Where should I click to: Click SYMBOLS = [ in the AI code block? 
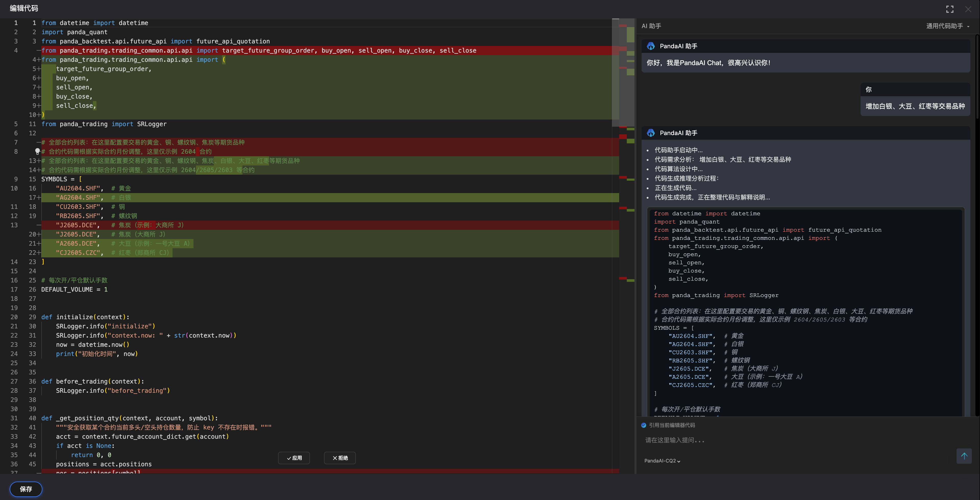674,328
